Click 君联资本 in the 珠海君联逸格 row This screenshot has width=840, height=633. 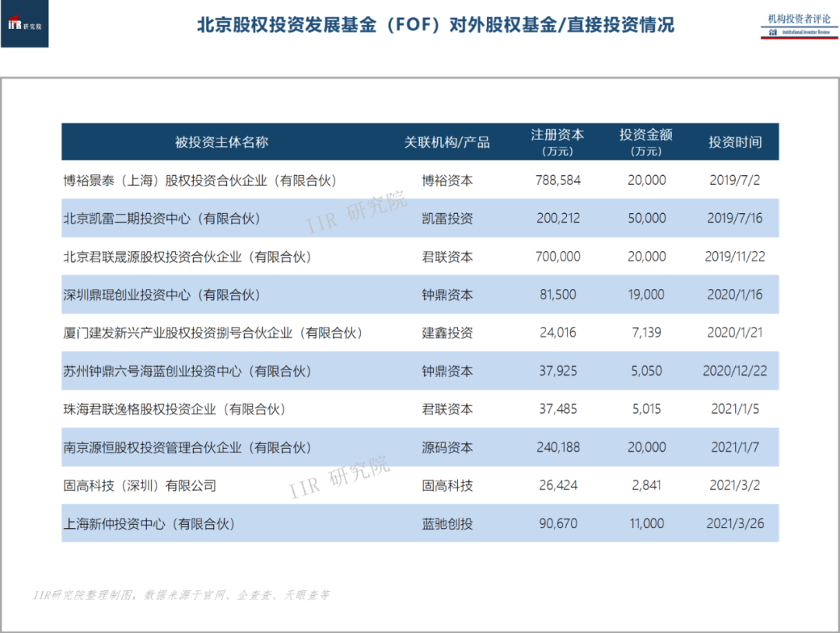[x=447, y=410]
